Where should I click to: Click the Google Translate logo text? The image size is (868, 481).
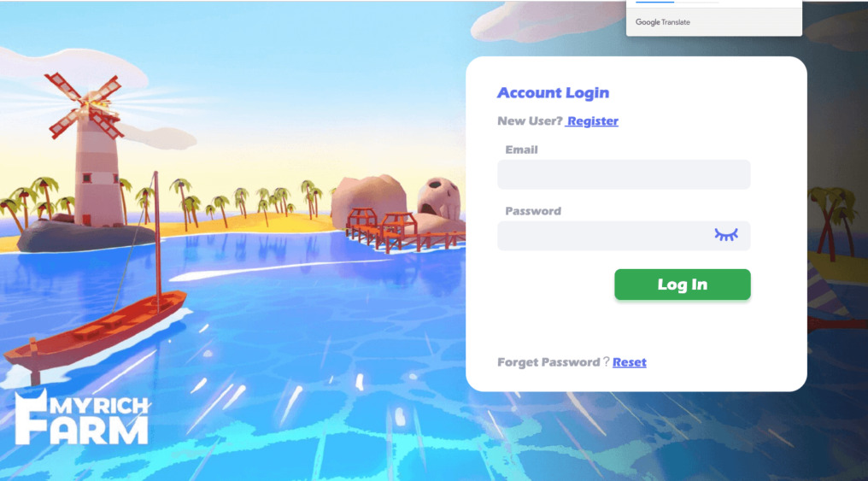click(x=663, y=22)
